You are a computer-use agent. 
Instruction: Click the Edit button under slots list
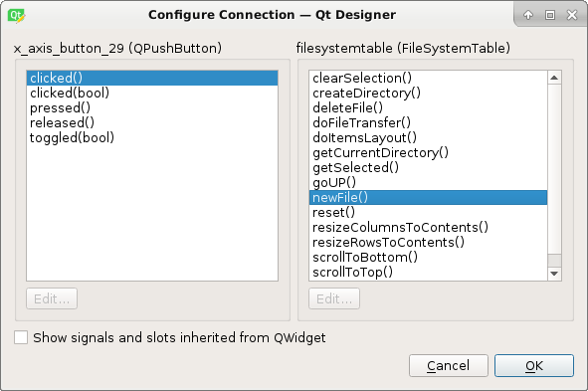pos(334,298)
